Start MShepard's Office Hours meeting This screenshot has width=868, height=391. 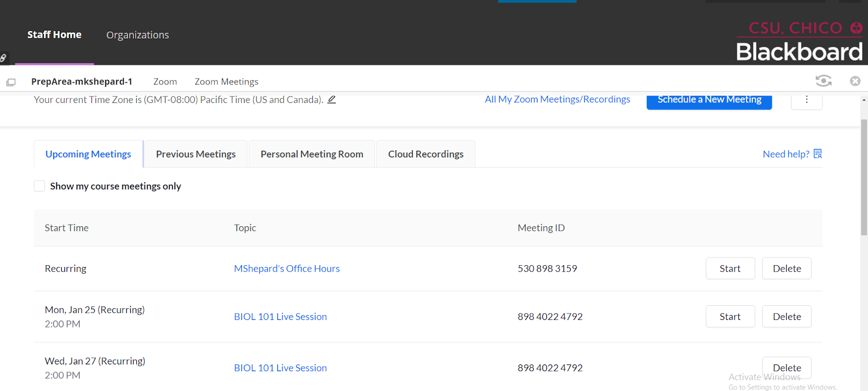730,268
